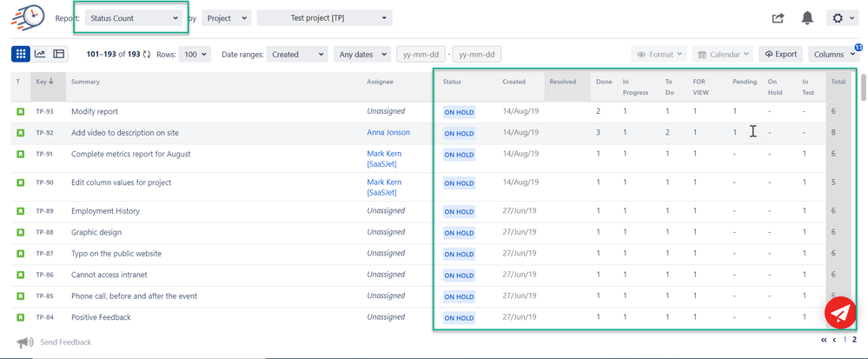This screenshot has width=868, height=359.
Task: Click the TP-88 issue type icon
Action: 21,232
